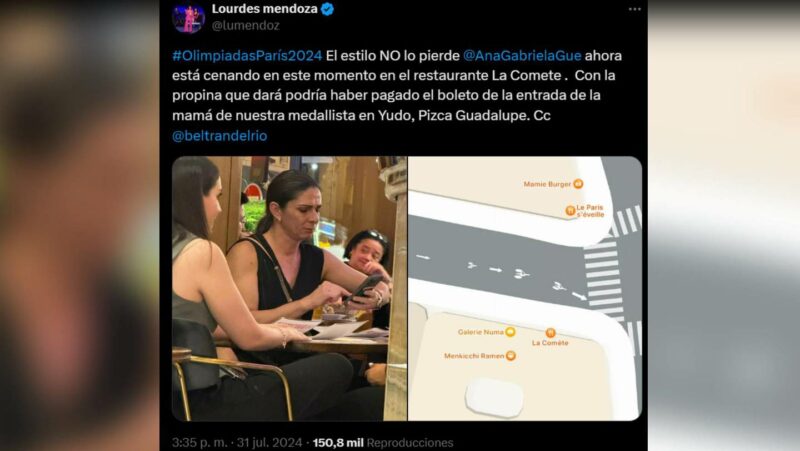Click the Mamie Burger map pin icon

[578, 184]
